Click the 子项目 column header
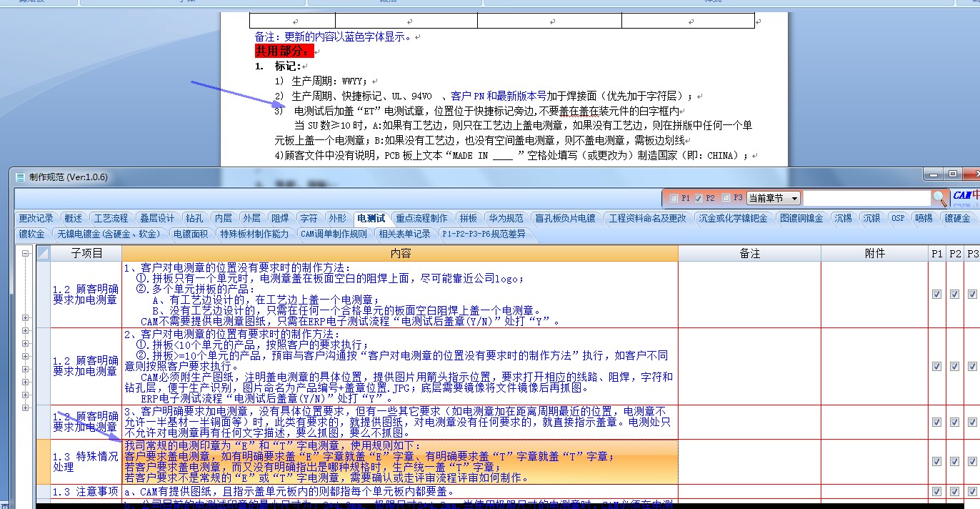The width and height of the screenshot is (980, 509). coord(86,254)
